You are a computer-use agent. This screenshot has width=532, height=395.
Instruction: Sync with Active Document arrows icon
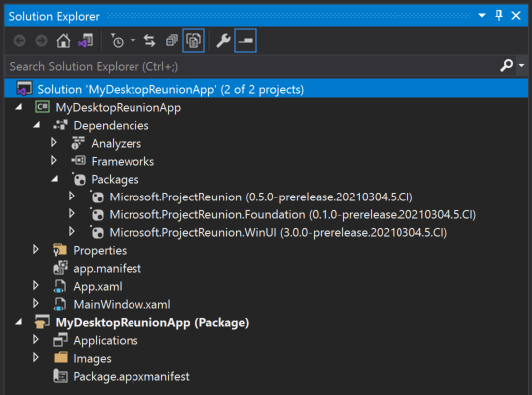150,41
